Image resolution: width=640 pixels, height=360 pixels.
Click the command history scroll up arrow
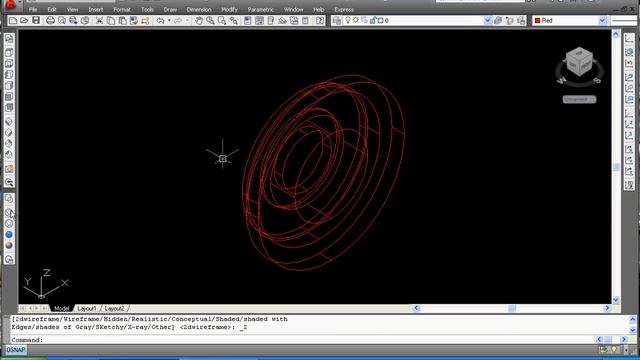[x=633, y=319]
